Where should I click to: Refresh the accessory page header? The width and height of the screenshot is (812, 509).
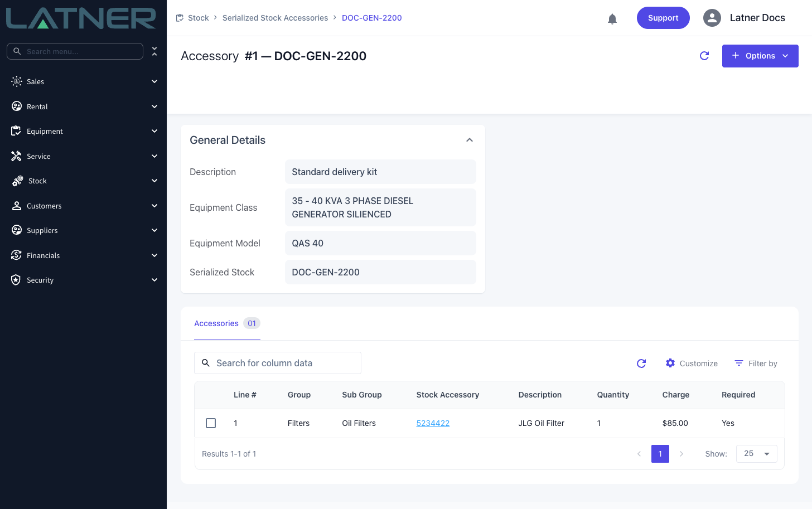tap(704, 56)
